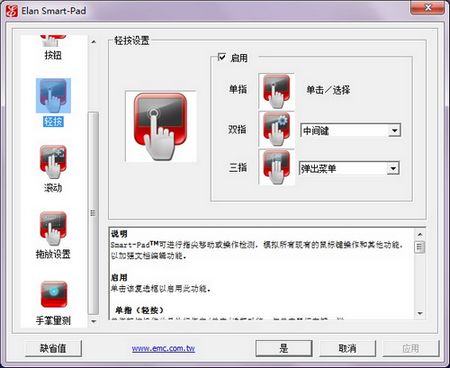Click the 双指 two-finger tap icon

(276, 129)
